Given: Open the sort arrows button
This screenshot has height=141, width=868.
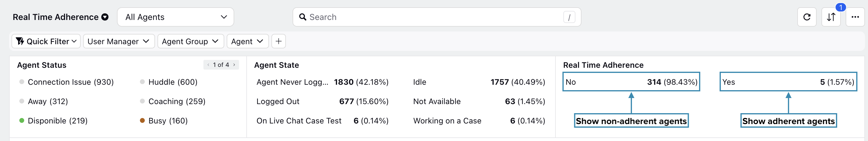Looking at the screenshot, I should tap(831, 17).
